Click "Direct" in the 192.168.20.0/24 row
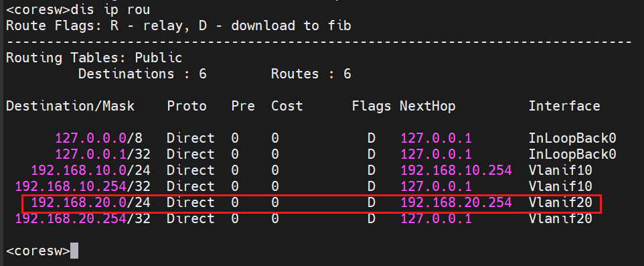644x266 pixels. tap(191, 202)
